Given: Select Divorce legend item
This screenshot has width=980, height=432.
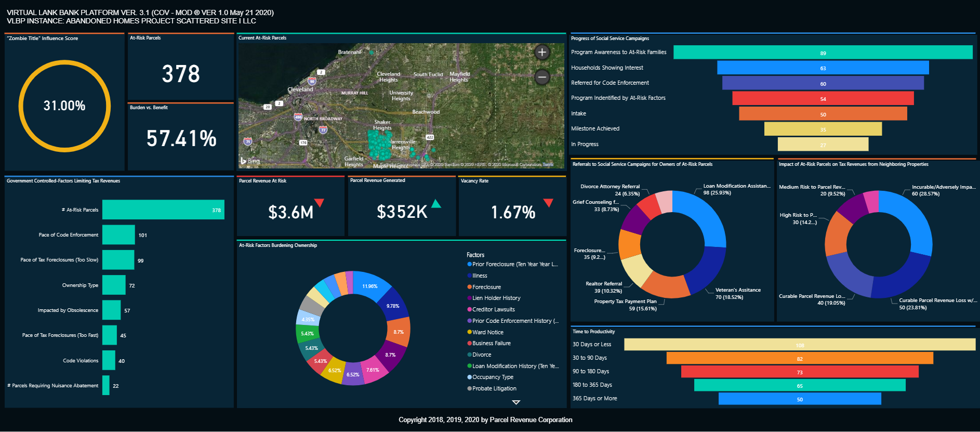Looking at the screenshot, I should (479, 355).
